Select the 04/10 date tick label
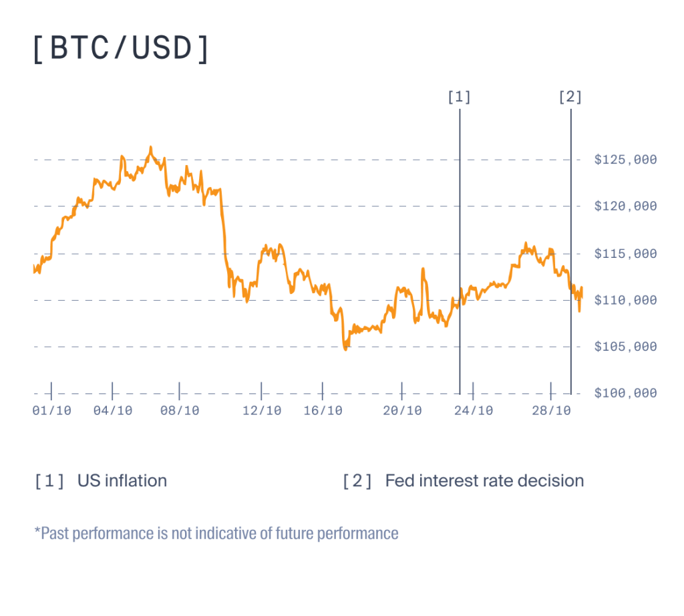Image resolution: width=684 pixels, height=616 pixels. click(x=113, y=411)
